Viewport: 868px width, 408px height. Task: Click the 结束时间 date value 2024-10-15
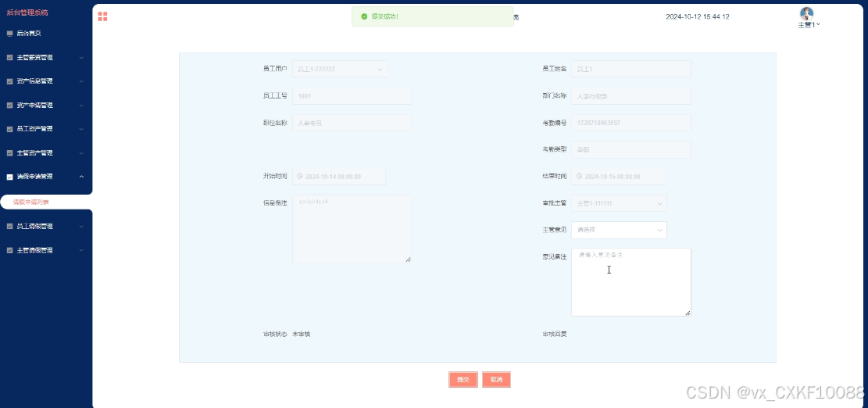coord(613,177)
